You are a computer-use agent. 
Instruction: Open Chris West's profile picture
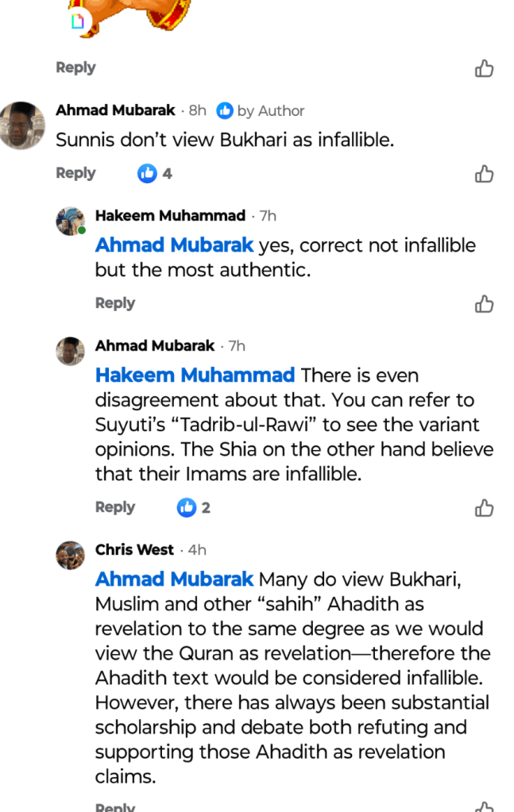pos(70,555)
